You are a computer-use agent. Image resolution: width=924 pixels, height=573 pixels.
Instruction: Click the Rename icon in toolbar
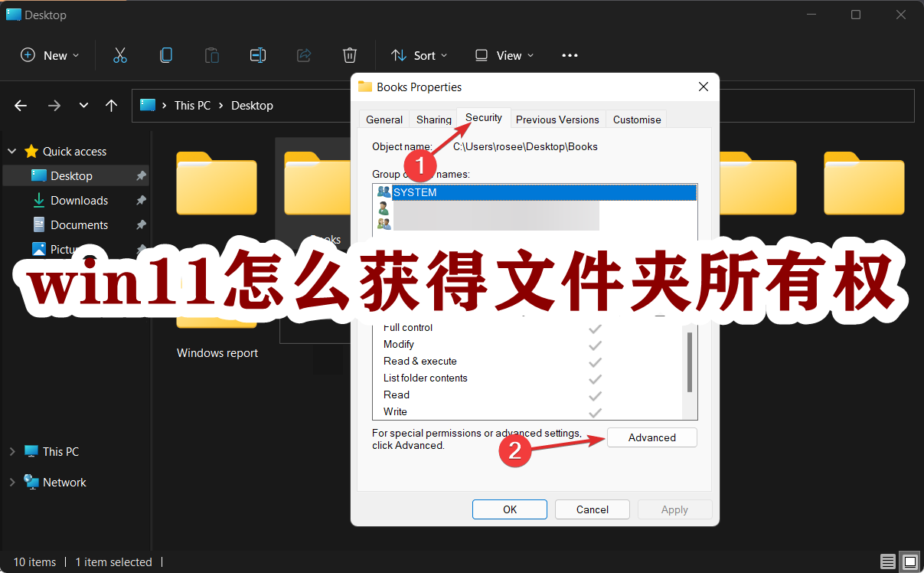coord(258,55)
